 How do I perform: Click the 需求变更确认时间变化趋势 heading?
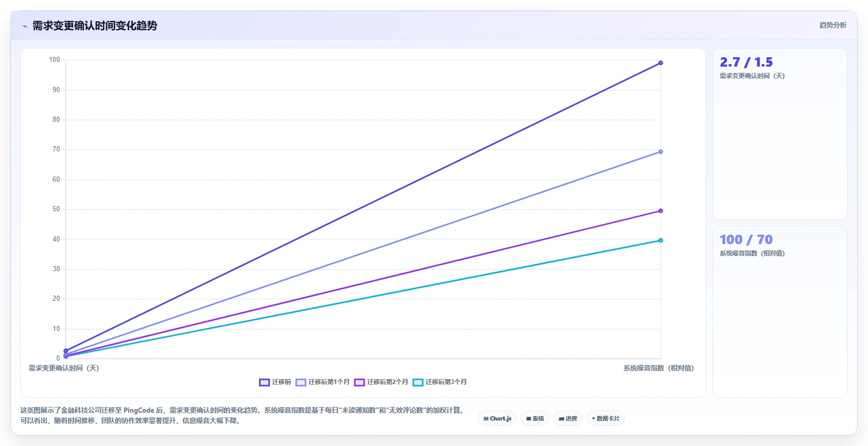click(x=95, y=26)
